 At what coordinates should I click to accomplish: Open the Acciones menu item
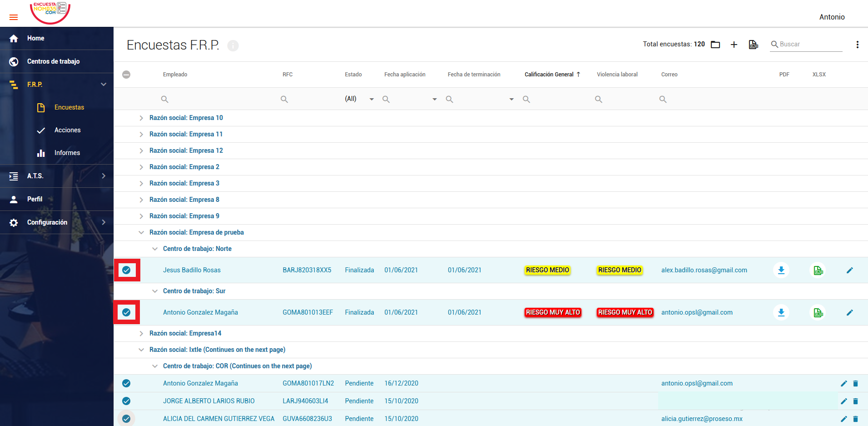(x=67, y=130)
